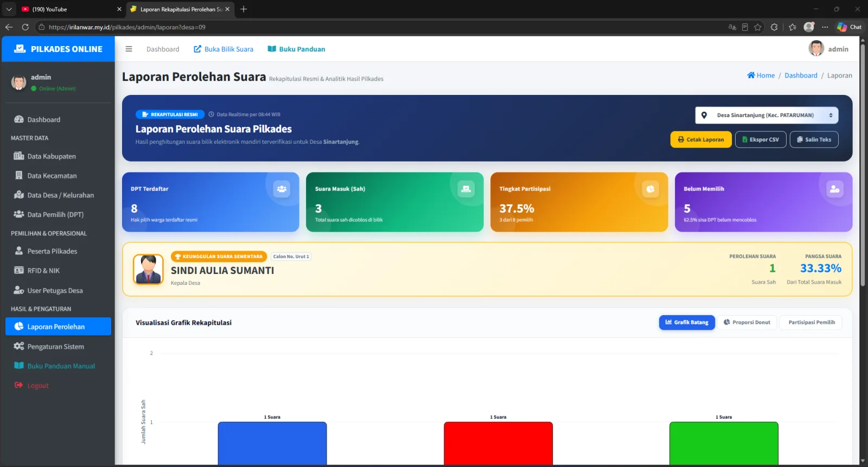
Task: Click the browser back arrow
Action: pos(9,27)
